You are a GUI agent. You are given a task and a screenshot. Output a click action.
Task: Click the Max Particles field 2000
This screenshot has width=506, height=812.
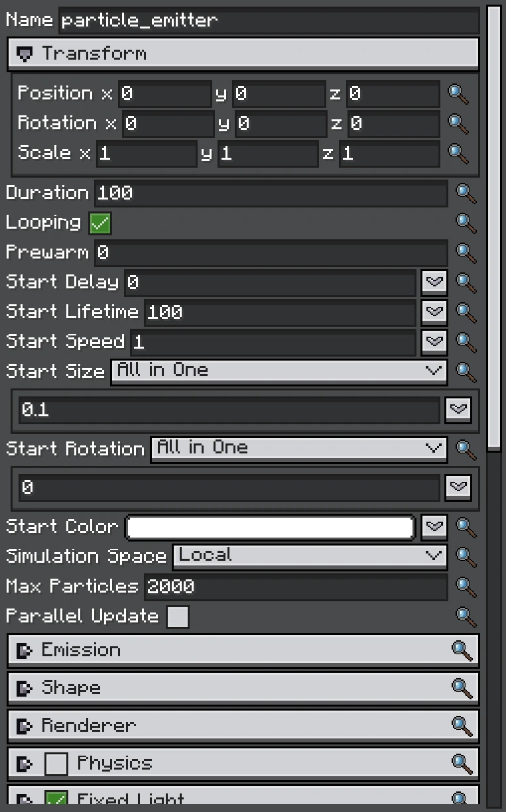[x=295, y=587]
